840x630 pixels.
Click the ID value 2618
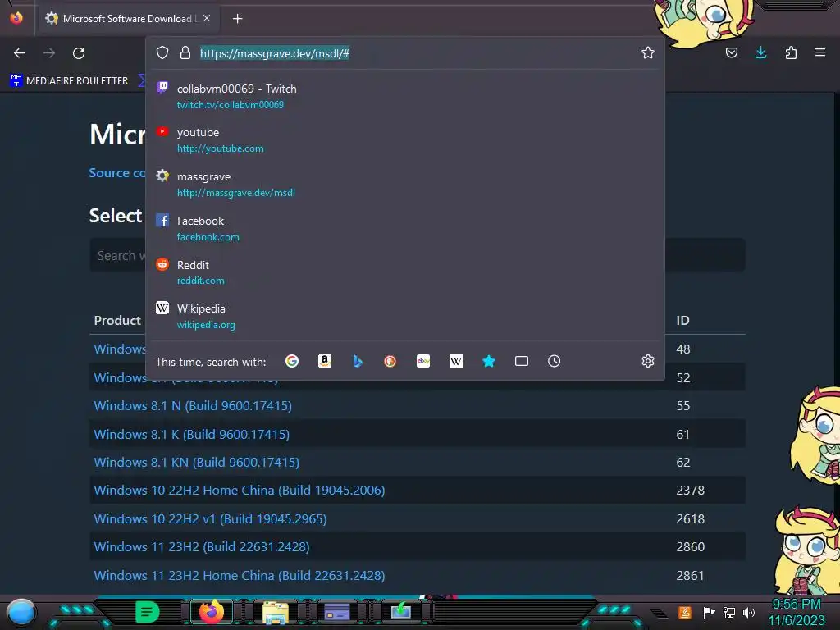coord(690,518)
